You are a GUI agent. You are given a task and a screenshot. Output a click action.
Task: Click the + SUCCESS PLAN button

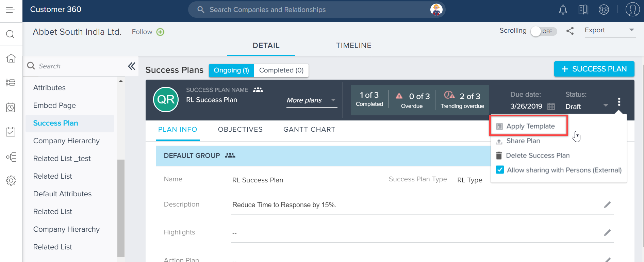594,69
